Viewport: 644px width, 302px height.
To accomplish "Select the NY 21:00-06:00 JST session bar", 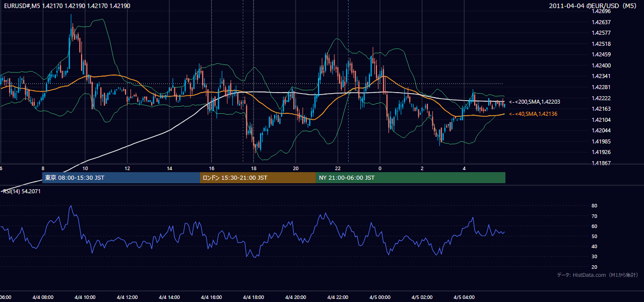I will tap(411, 178).
